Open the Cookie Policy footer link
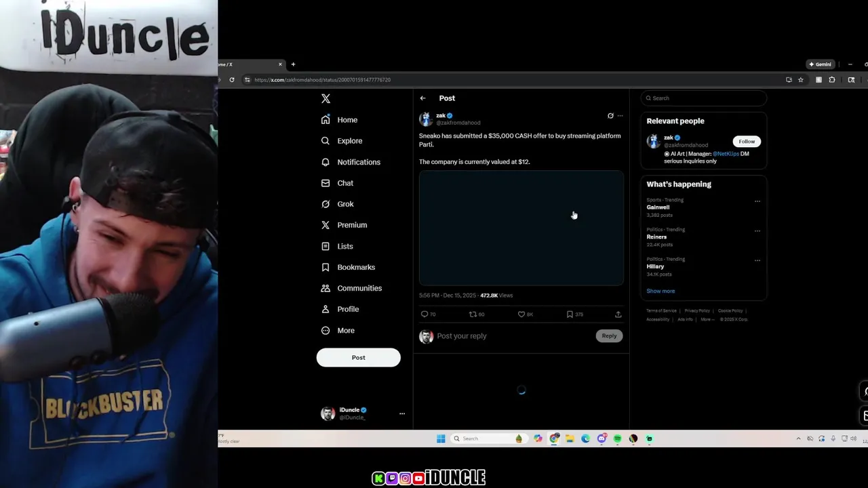The width and height of the screenshot is (868, 488). [730, 311]
